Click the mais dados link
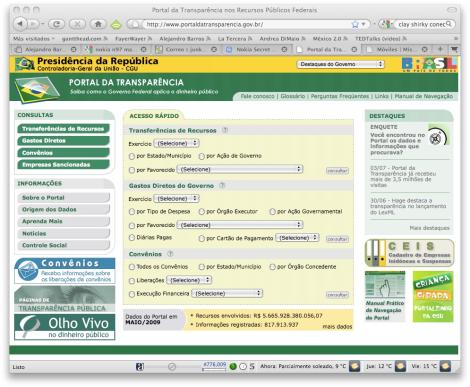The height and width of the screenshot is (387, 470). 337,327
